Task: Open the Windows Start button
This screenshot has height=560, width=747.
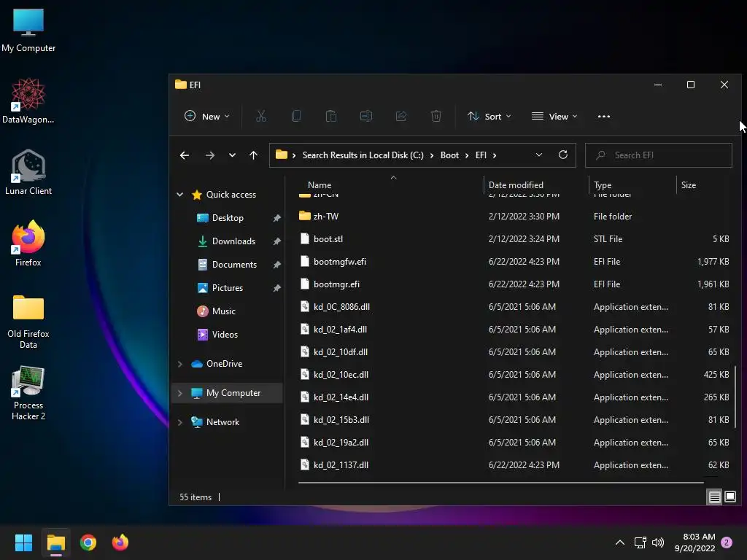Action: tap(23, 542)
